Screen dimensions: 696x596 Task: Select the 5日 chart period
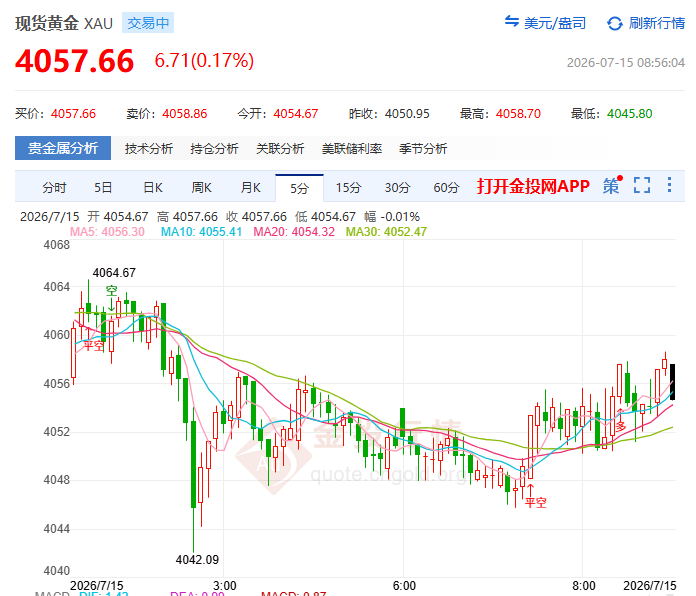(x=103, y=188)
